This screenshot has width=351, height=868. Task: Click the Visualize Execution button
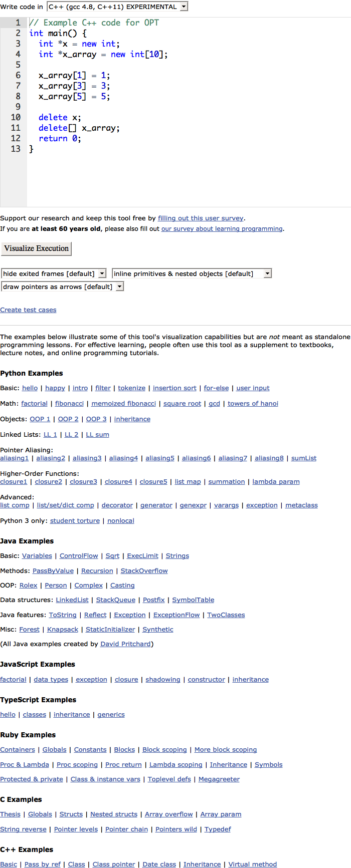36,248
